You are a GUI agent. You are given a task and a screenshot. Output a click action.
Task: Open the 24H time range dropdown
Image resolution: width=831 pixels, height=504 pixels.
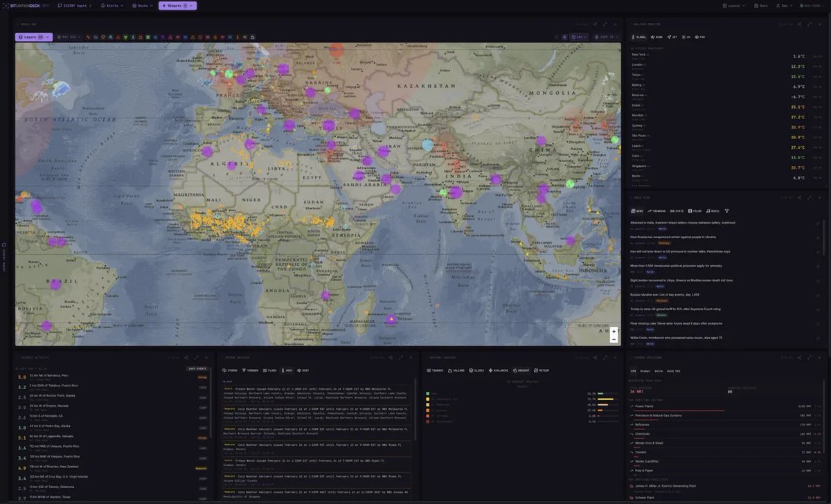tap(580, 37)
